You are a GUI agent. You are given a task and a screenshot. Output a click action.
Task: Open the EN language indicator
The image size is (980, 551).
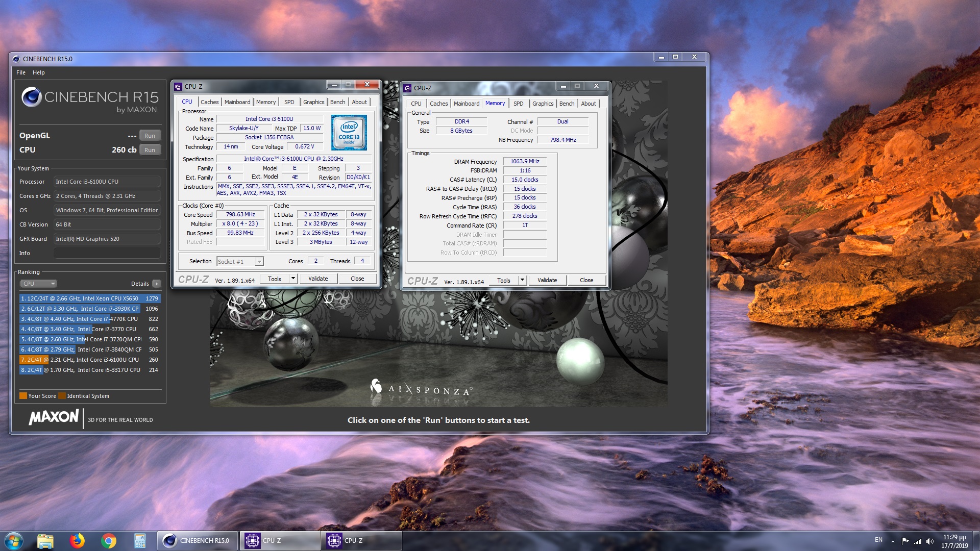coord(878,540)
